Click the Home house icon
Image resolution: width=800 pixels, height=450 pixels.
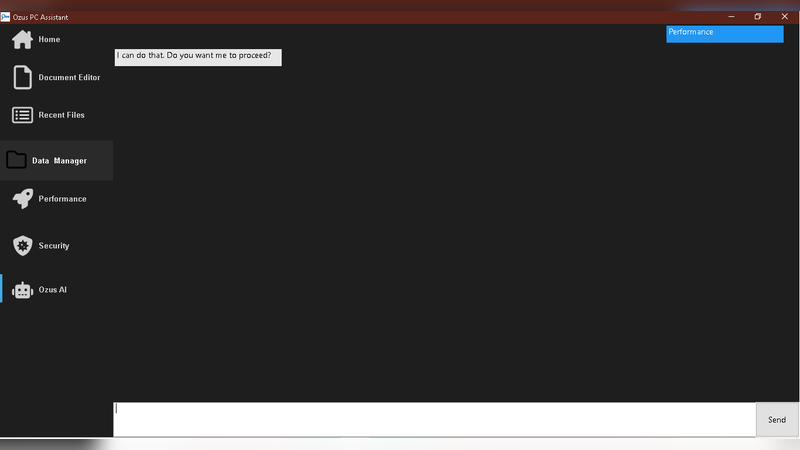pos(22,40)
